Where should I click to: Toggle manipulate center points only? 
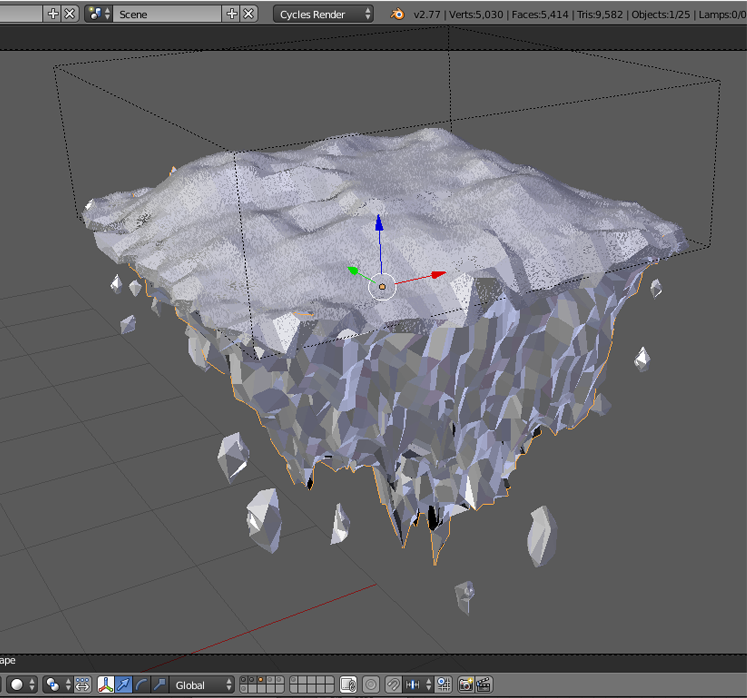coord(83,685)
